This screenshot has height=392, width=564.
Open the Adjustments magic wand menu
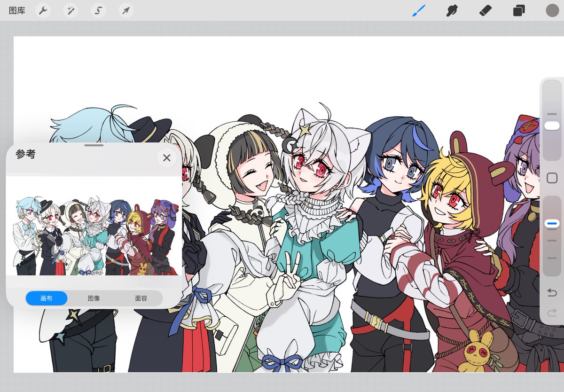point(70,10)
